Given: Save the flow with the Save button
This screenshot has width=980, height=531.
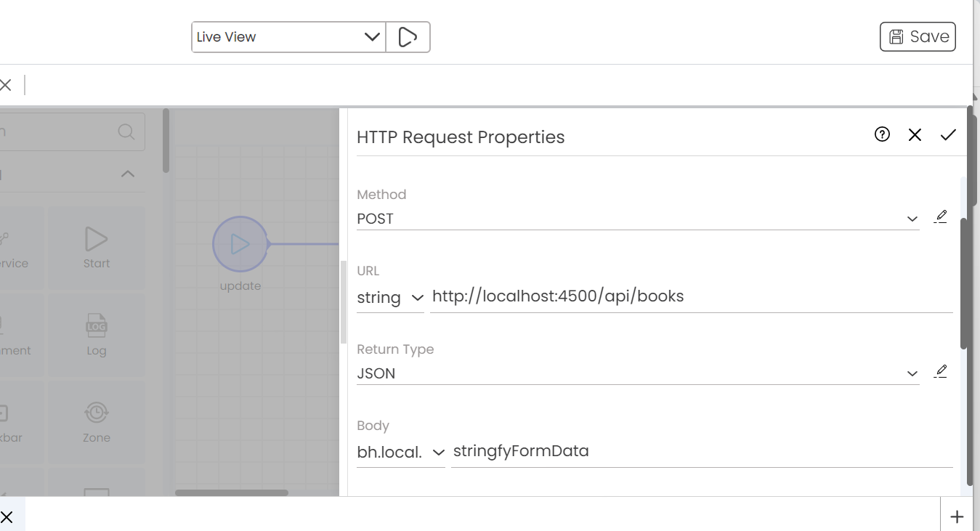Looking at the screenshot, I should pos(918,36).
